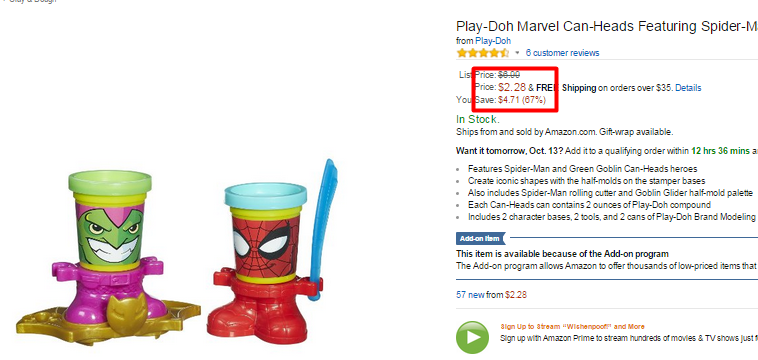Click the crossed-out list price
758x360 pixels.
pos(509,74)
